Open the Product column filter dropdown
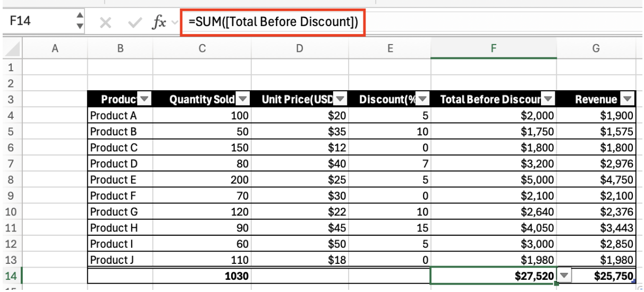Screen dimensions: 644x292 point(145,99)
